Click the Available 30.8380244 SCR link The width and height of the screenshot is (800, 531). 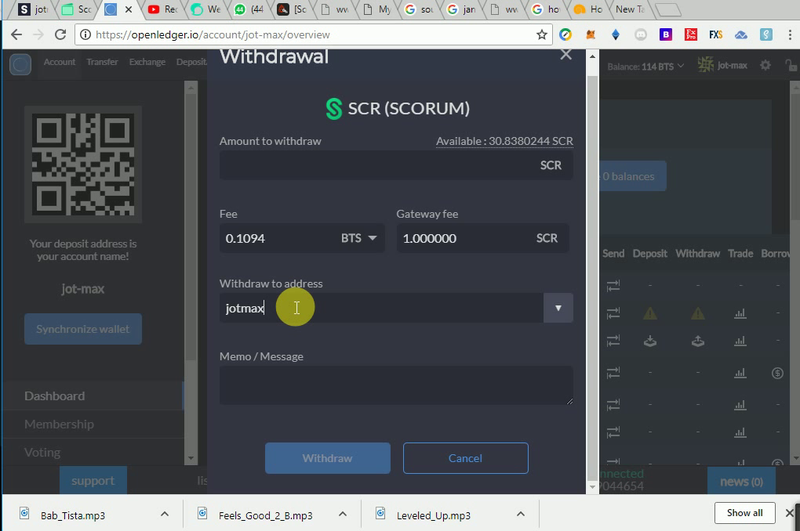click(x=505, y=141)
